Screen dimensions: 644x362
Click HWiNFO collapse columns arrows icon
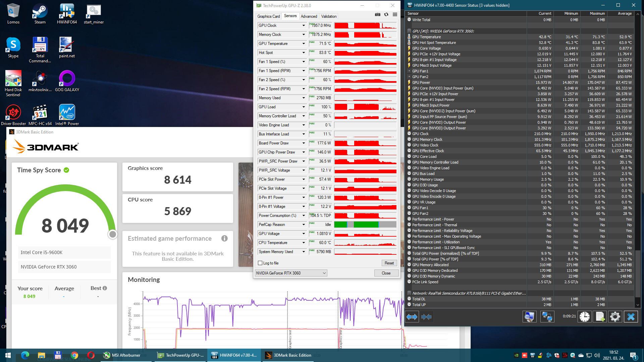point(426,317)
